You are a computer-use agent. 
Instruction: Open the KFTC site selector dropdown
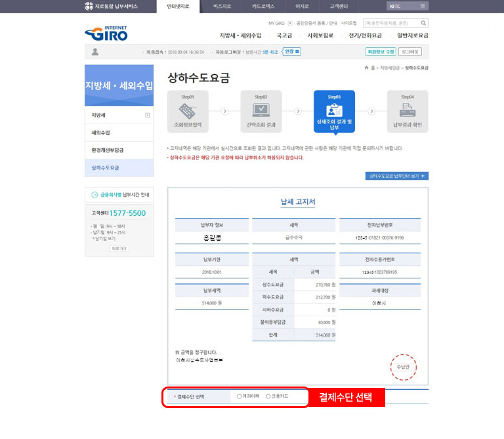tap(408, 6)
